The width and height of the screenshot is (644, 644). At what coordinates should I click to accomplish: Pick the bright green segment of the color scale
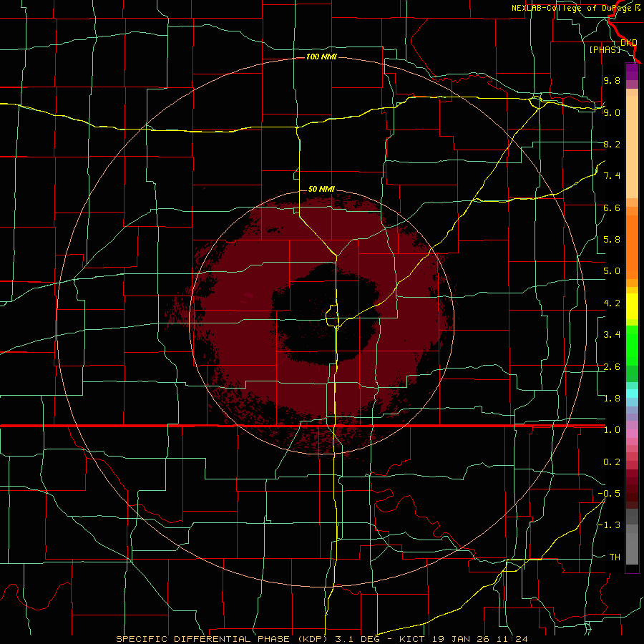point(632,346)
